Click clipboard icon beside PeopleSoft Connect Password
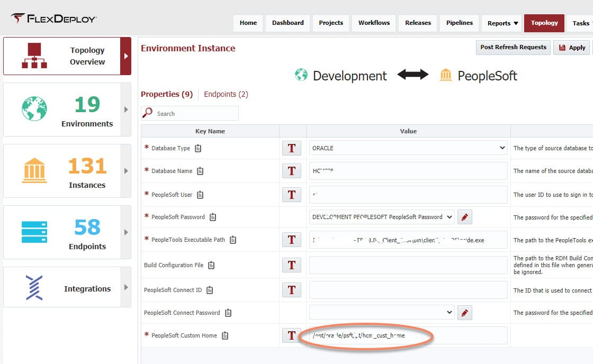This screenshot has height=364, width=593. (228, 313)
